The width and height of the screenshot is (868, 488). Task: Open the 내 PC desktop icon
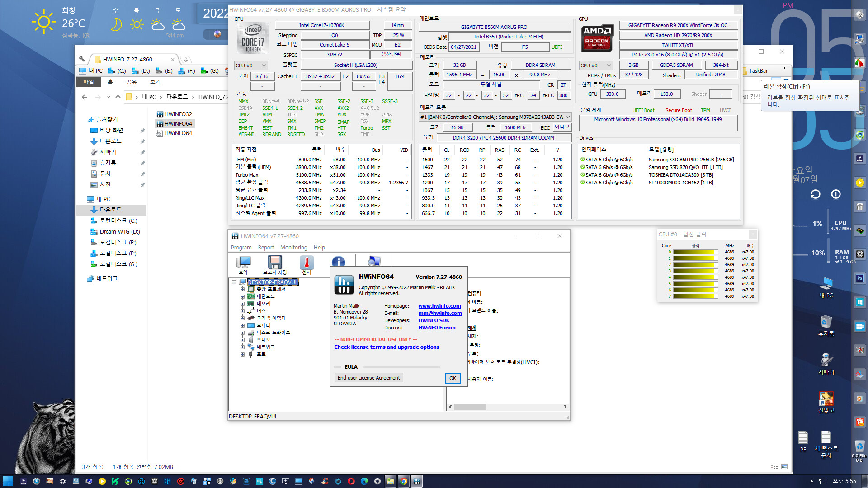(826, 287)
